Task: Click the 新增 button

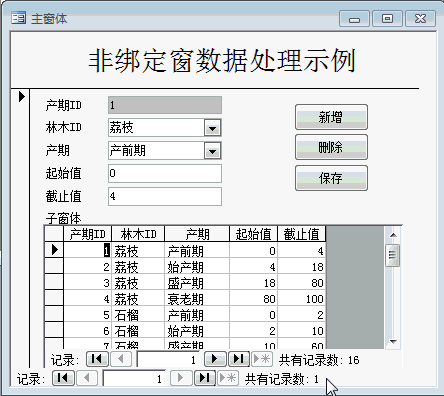Action: (x=331, y=117)
